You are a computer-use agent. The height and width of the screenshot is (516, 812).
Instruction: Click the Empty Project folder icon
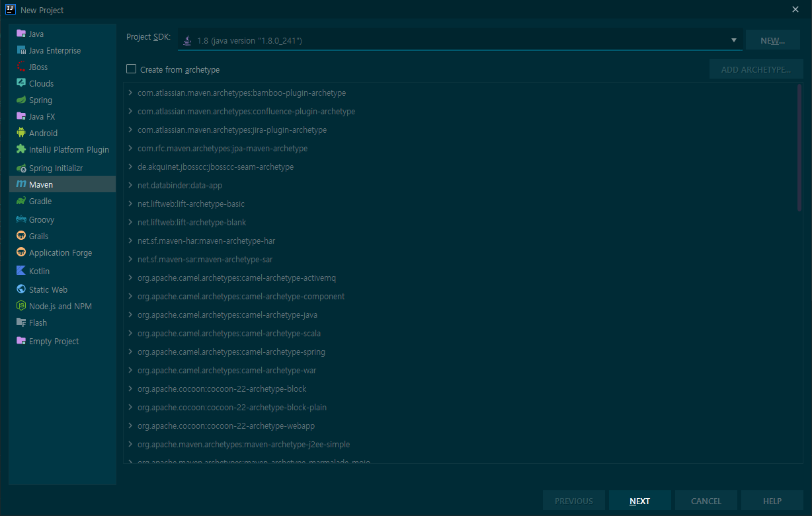click(x=21, y=341)
